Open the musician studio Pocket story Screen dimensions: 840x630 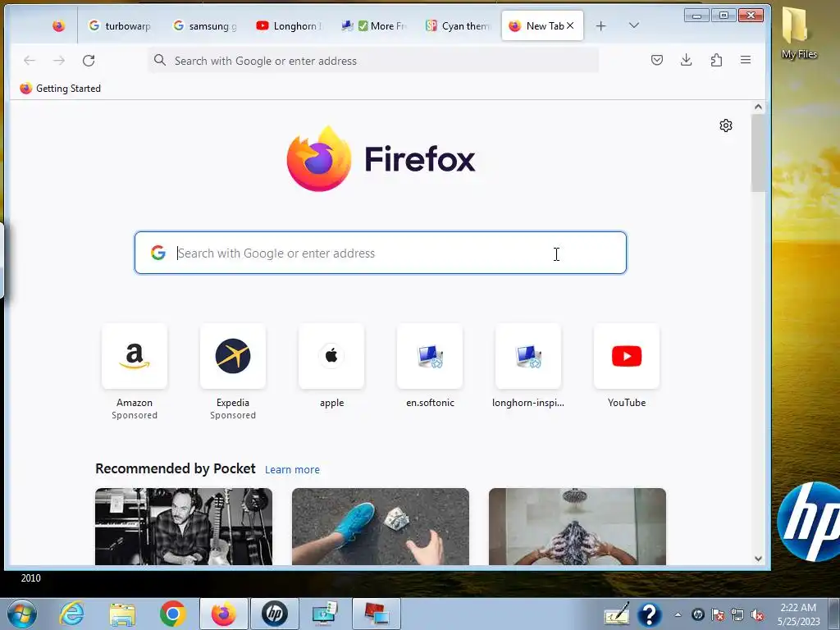point(184,527)
